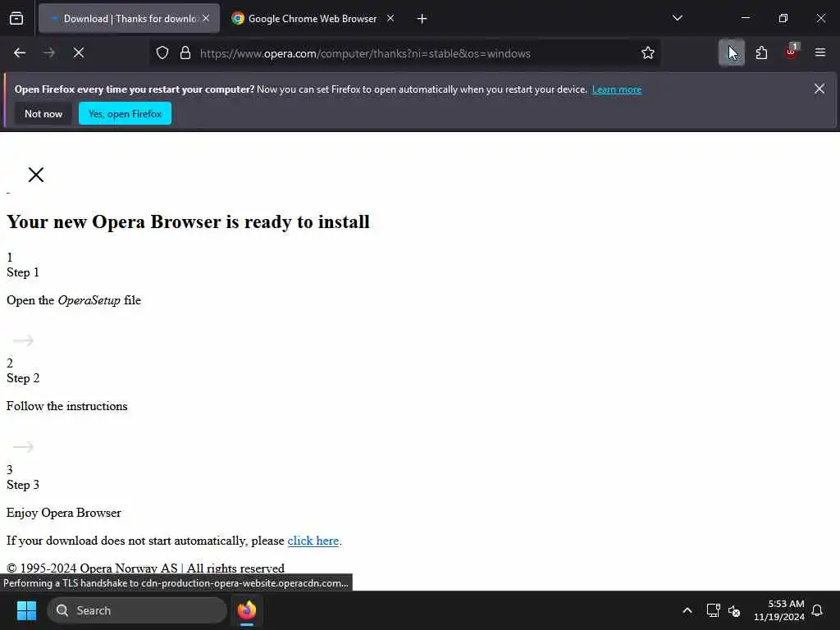Viewport: 840px width, 630px height.
Task: Close the Google Chrome Web Browser tab
Action: point(390,18)
